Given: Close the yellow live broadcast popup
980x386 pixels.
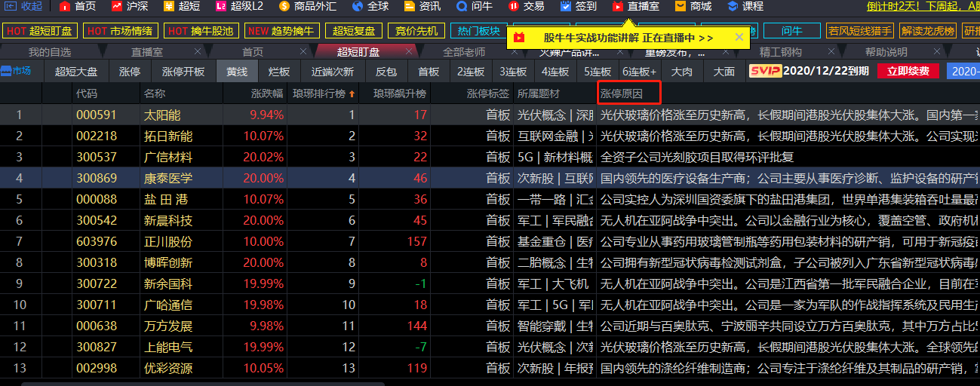Looking at the screenshot, I should (x=739, y=37).
